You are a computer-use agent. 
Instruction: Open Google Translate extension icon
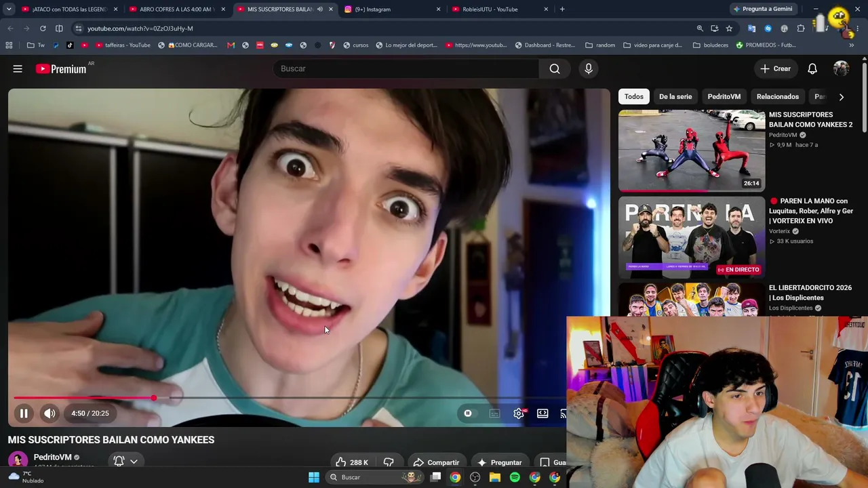click(751, 28)
